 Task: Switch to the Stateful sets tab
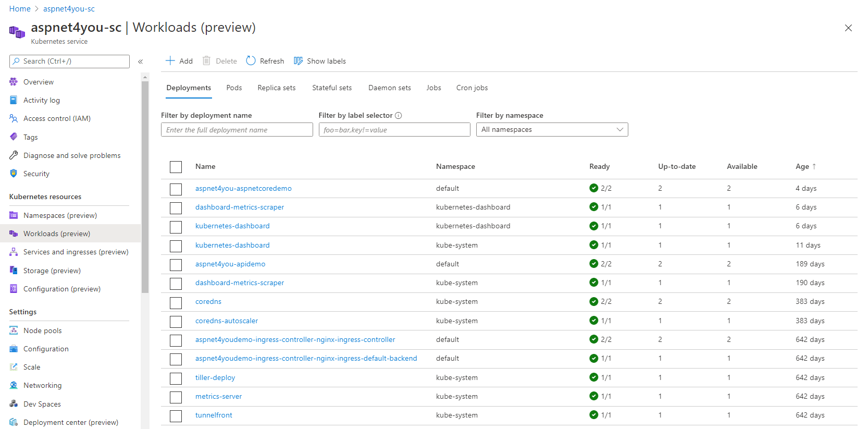tap(332, 88)
